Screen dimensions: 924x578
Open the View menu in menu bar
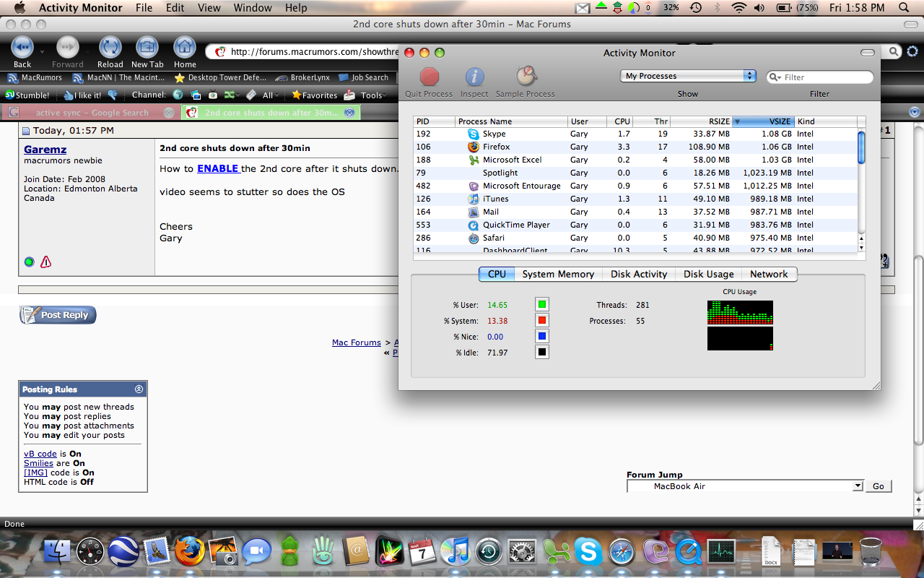click(x=209, y=8)
